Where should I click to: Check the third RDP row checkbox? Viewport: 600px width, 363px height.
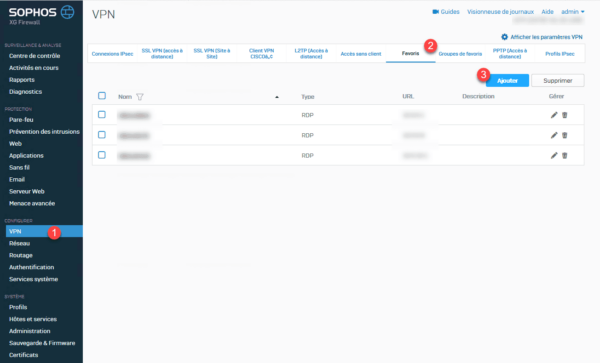click(102, 155)
